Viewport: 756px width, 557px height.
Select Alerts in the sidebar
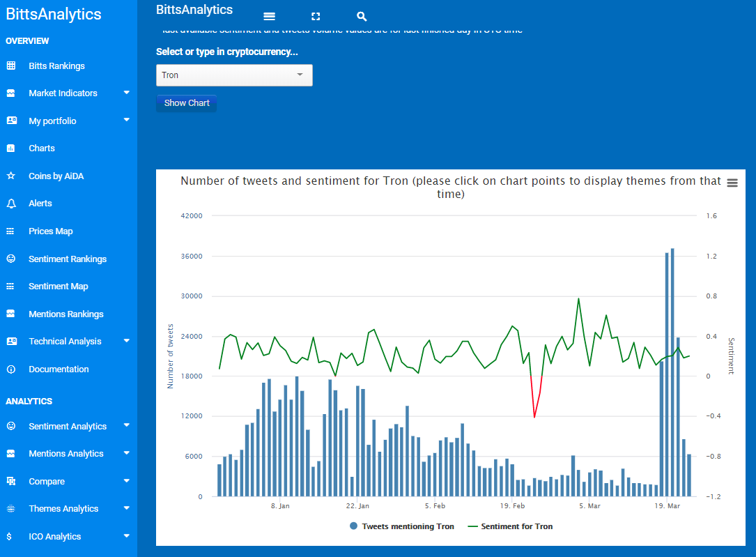(40, 204)
